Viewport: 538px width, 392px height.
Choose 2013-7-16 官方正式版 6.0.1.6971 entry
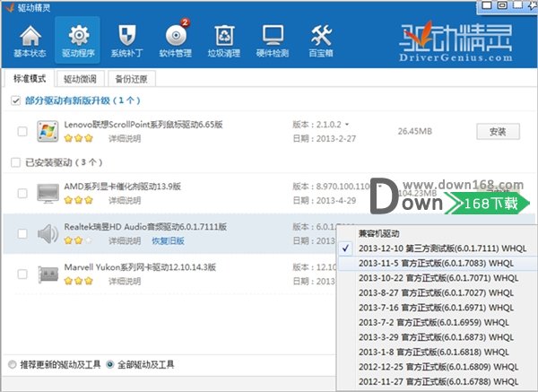click(x=438, y=308)
